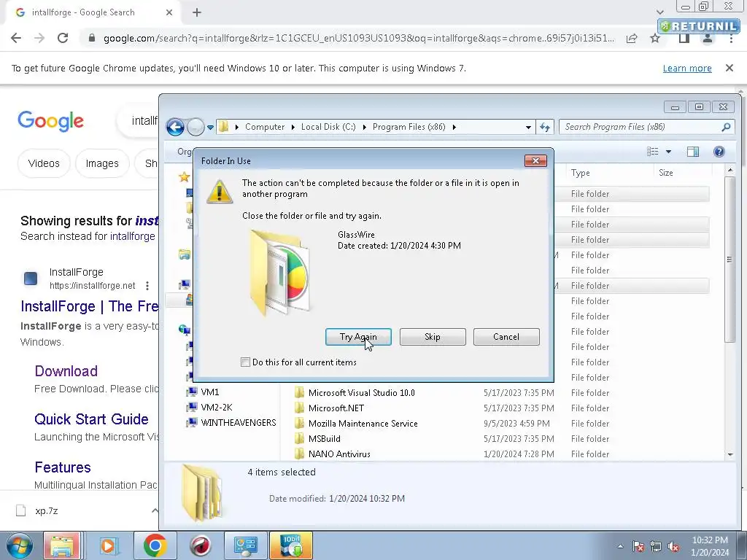Go back in Chrome
747x560 pixels.
pos(16,38)
